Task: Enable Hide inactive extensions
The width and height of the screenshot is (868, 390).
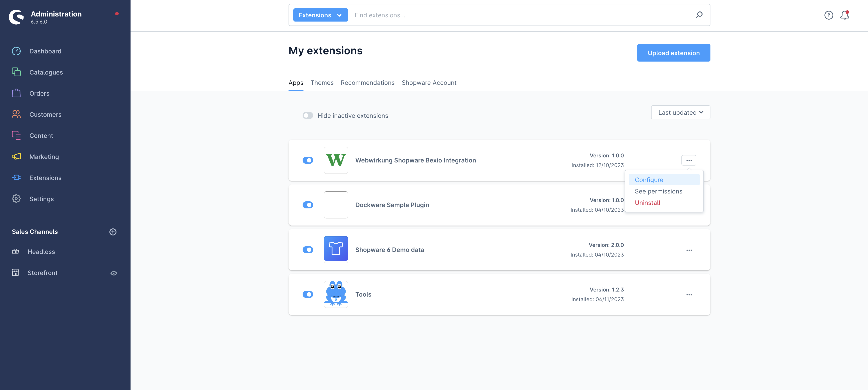Action: pos(308,115)
